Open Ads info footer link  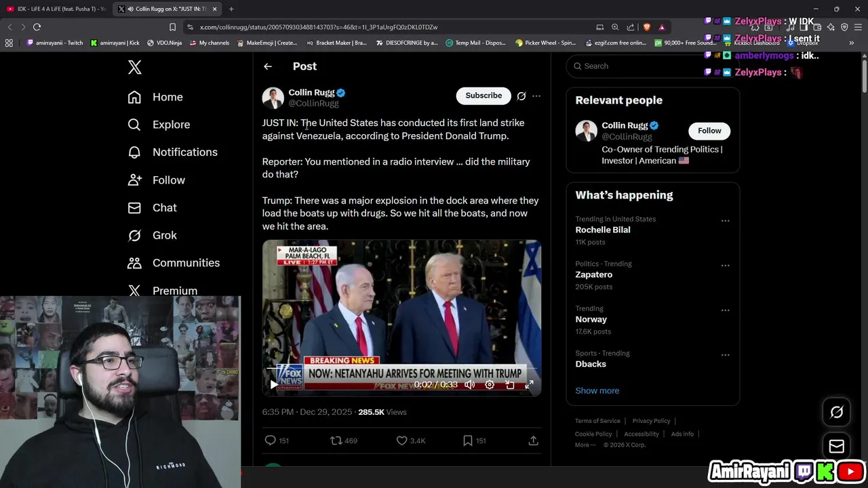(x=682, y=434)
